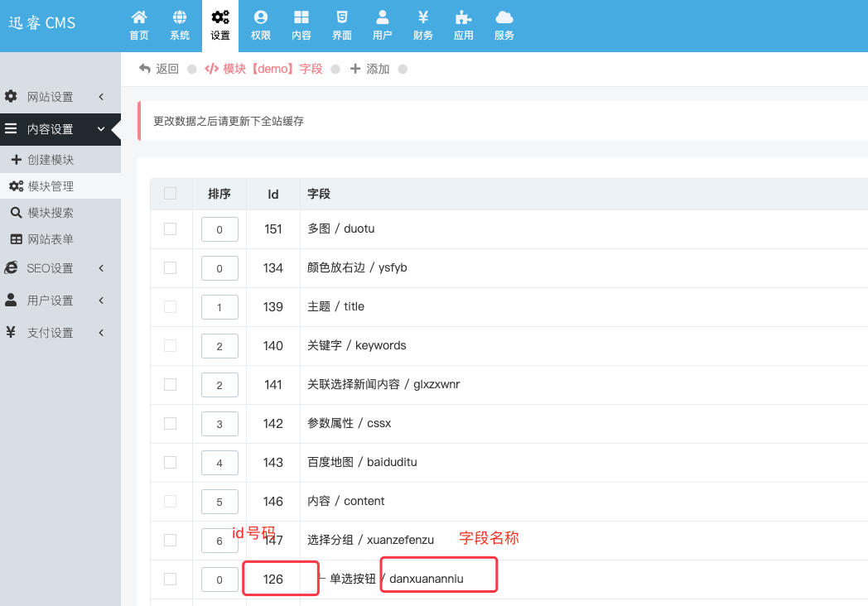Click the help dot after 字段 breadcrumb
Viewport: 868px width, 606px height.
[335, 70]
